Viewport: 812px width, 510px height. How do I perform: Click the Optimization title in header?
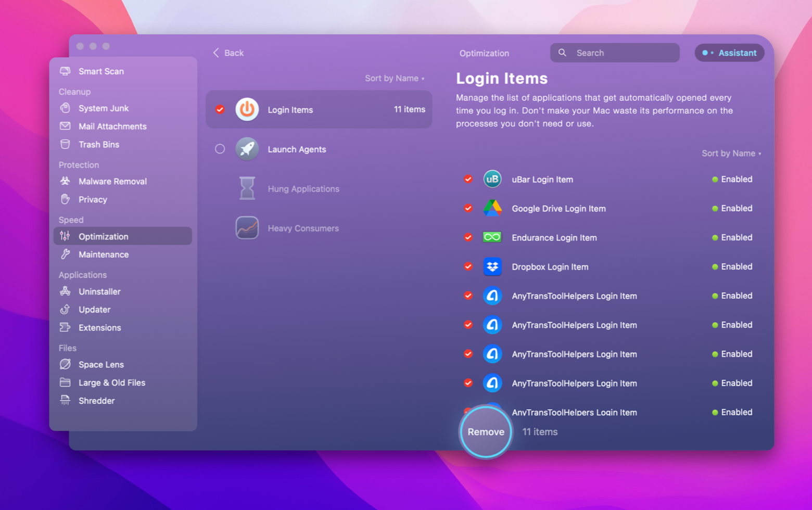484,53
